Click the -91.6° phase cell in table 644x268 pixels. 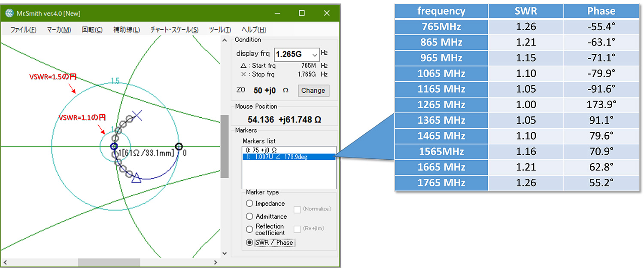tap(601, 89)
